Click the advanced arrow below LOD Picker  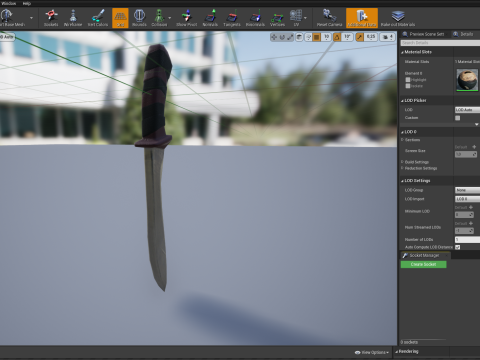point(477,124)
